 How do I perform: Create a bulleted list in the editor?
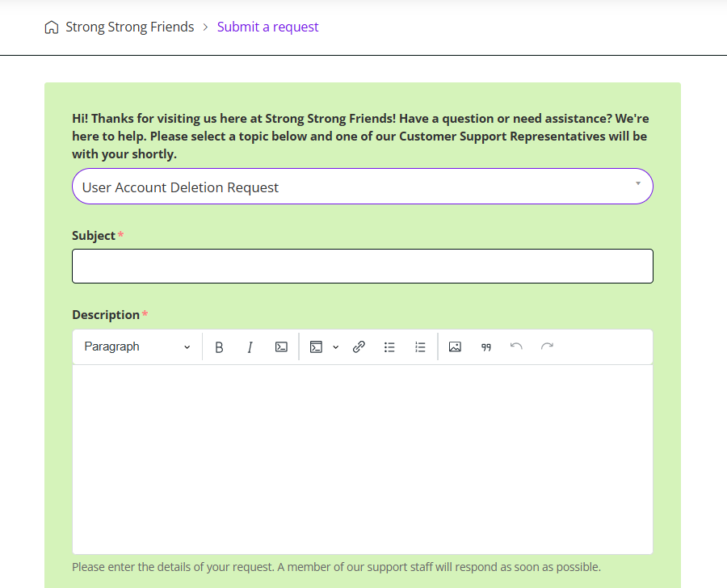coord(389,346)
